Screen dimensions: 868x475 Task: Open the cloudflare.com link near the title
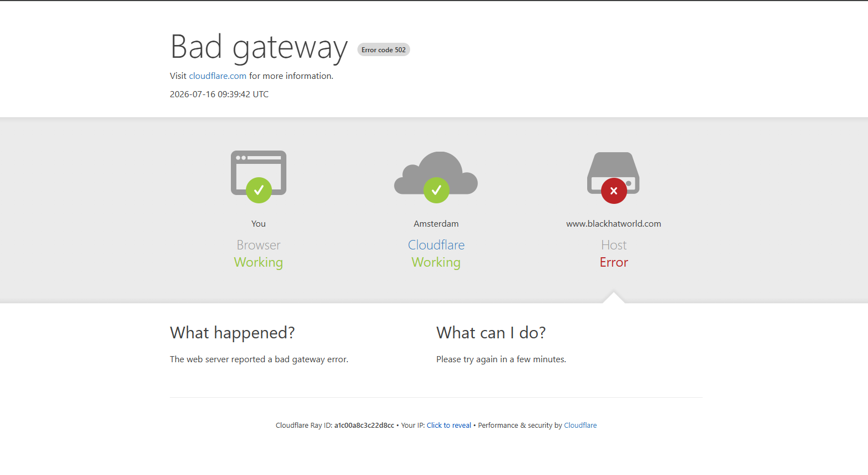[x=218, y=76]
